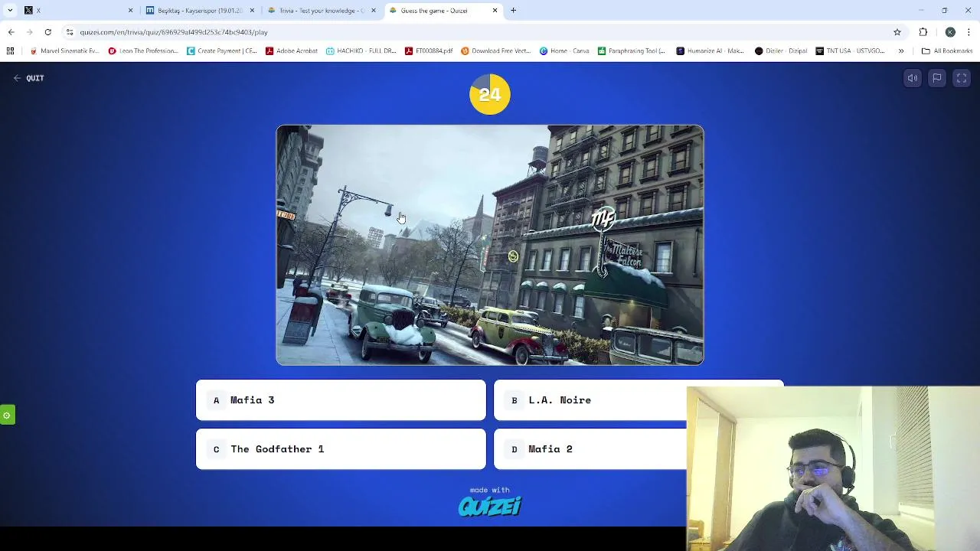Open FT000884.pdf bookmark

(428, 51)
